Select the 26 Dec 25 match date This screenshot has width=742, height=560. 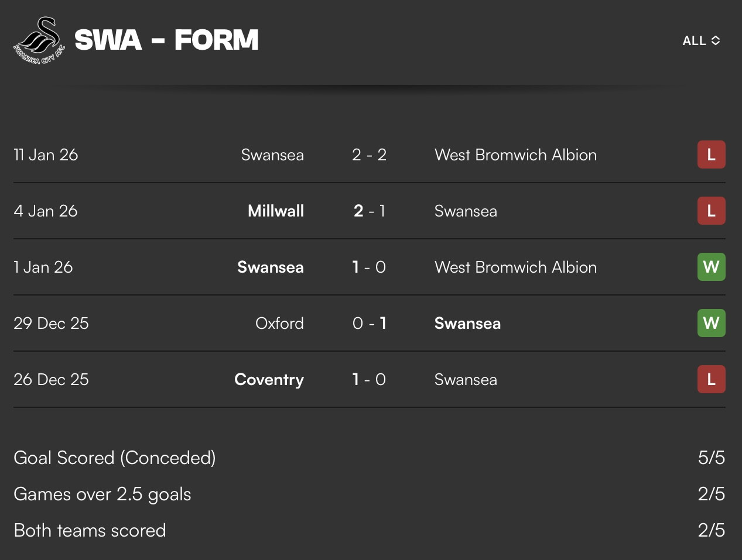coord(51,380)
